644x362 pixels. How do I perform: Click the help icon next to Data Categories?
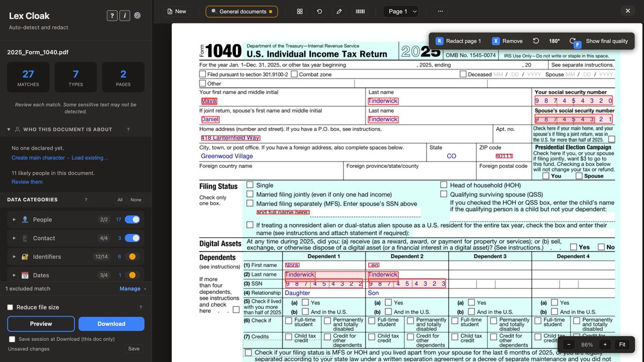86,200
